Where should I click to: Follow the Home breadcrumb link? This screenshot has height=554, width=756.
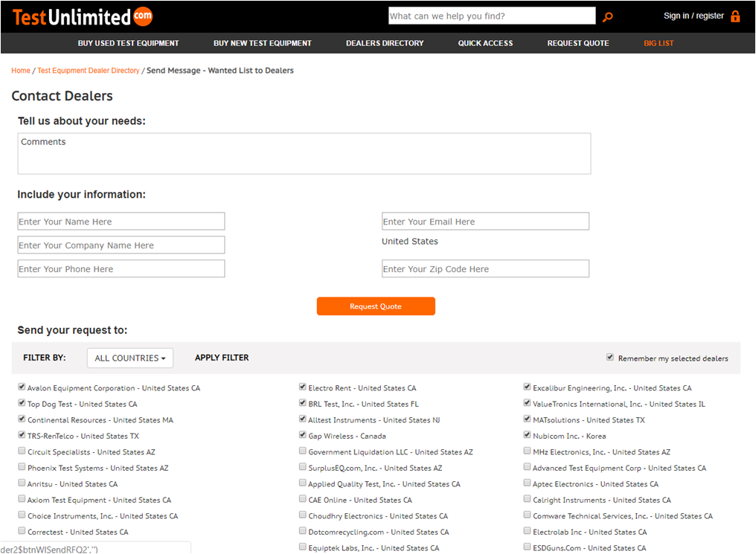pyautogui.click(x=21, y=71)
